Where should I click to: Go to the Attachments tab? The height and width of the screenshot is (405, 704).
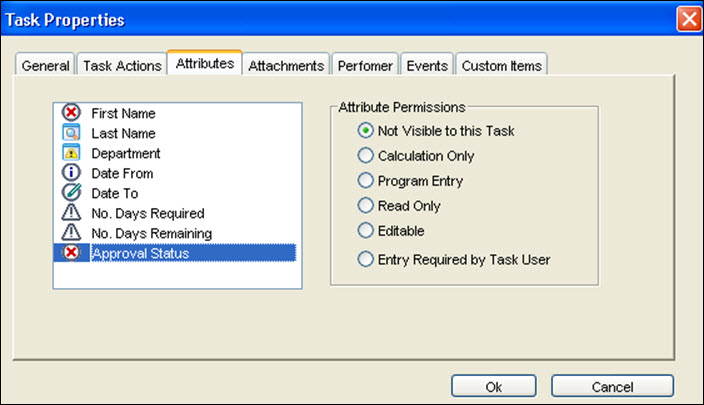[x=286, y=66]
